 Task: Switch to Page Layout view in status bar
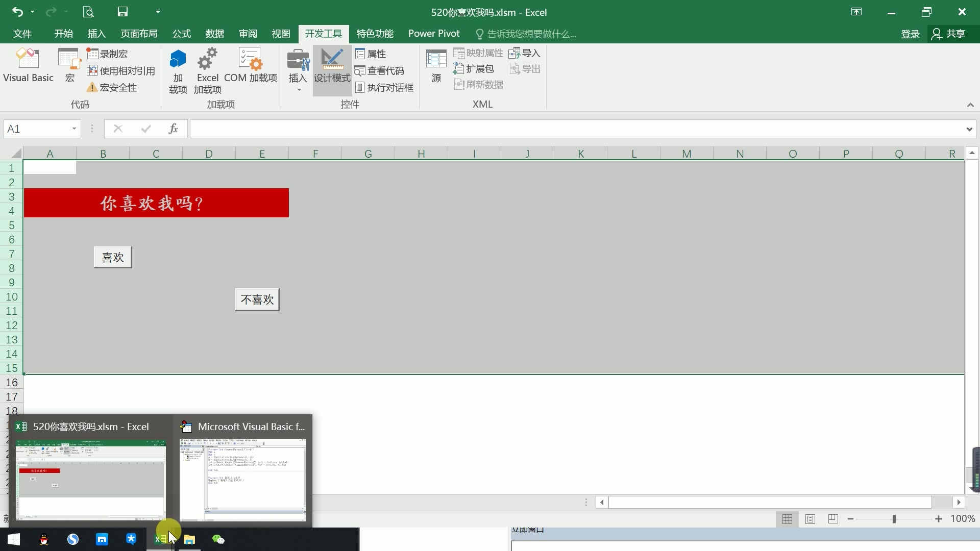[x=810, y=519]
